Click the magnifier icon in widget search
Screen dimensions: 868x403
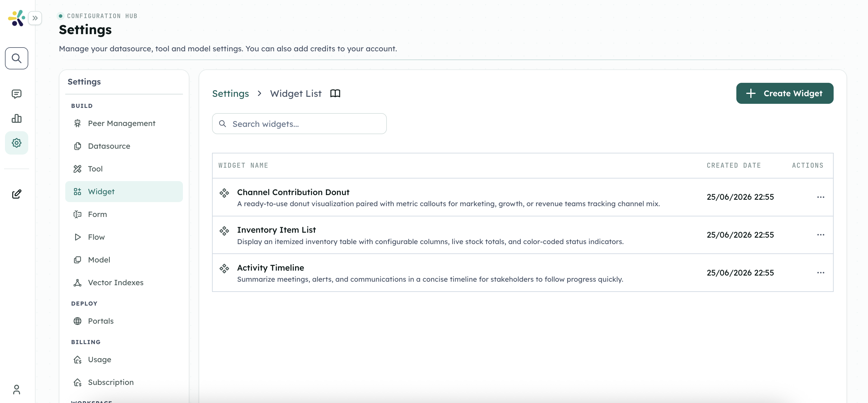pyautogui.click(x=223, y=124)
